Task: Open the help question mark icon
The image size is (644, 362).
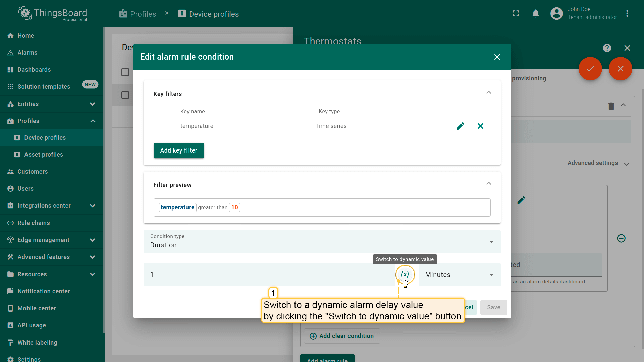Action: coord(607,48)
